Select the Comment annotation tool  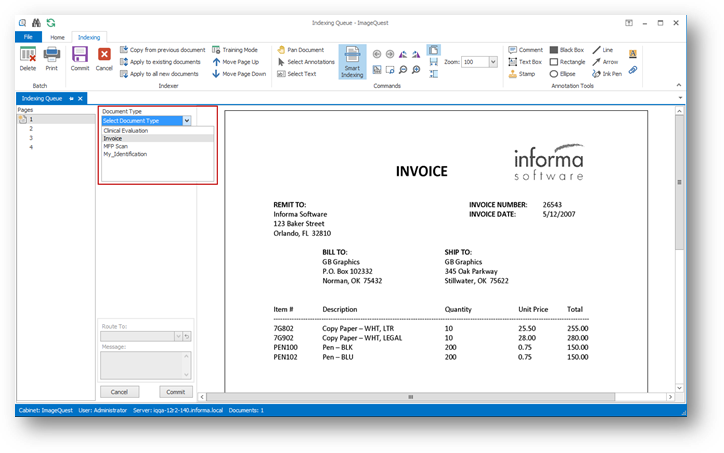[x=525, y=50]
